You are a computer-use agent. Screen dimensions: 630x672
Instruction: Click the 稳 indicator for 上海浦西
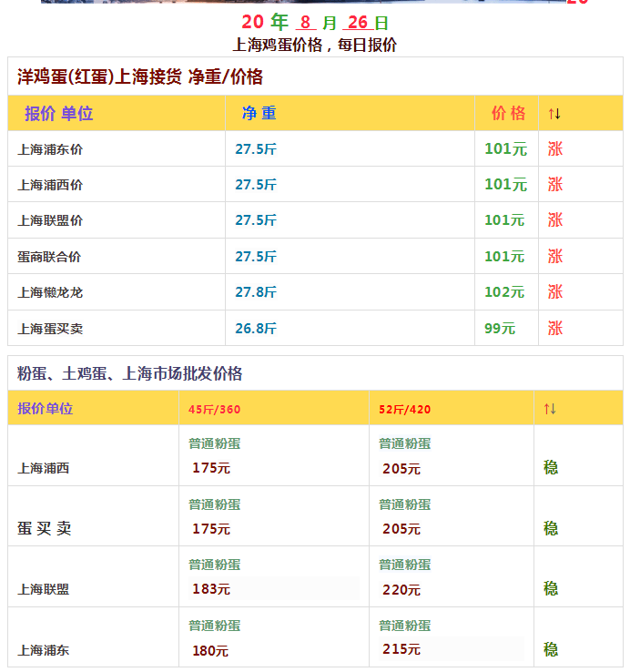(551, 468)
